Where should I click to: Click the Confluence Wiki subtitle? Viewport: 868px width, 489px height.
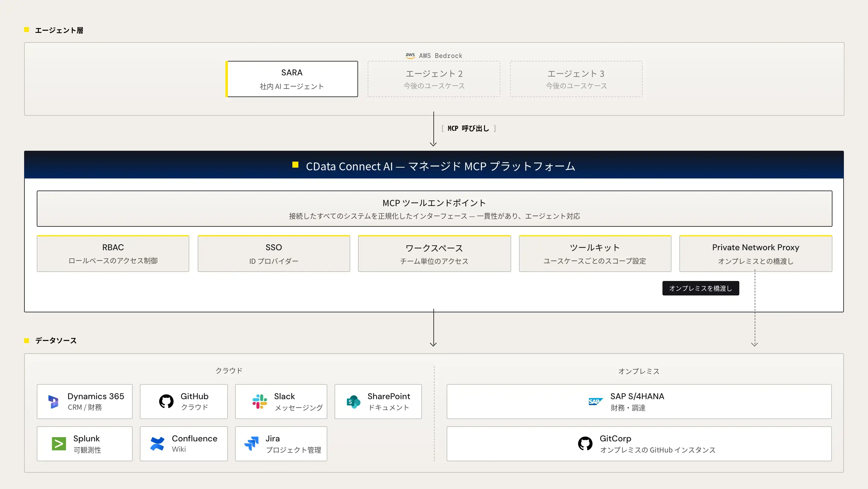179,449
